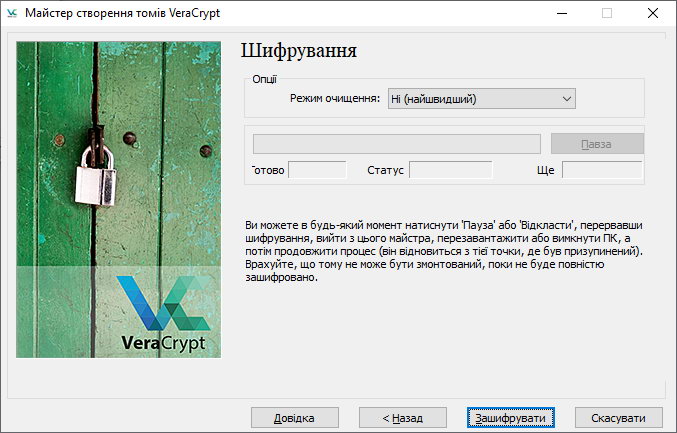Viewport: 677px width, 433px height.
Task: Click the 'Ще' remaining time field
Action: [x=601, y=170]
